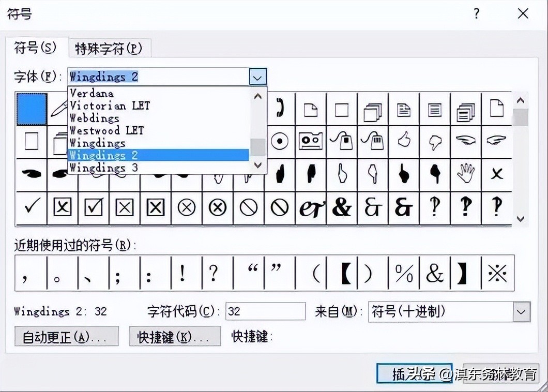Select the bold question mark symbol

466,208
